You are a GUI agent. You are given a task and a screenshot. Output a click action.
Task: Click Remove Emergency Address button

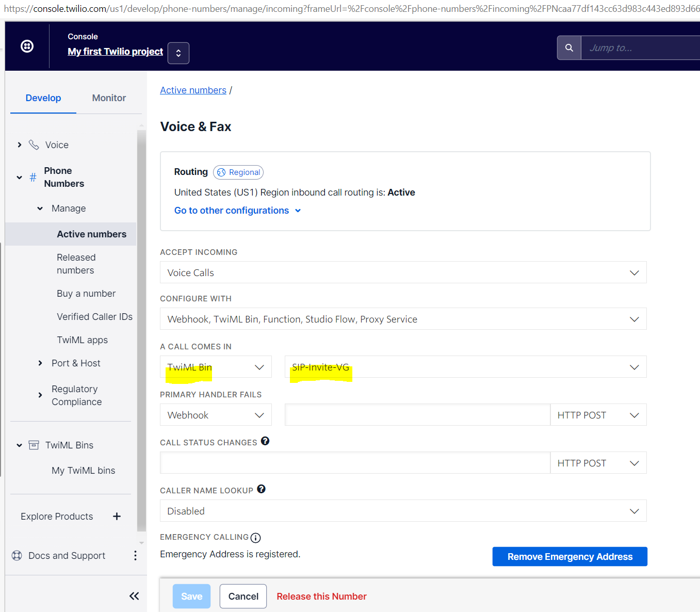click(570, 557)
